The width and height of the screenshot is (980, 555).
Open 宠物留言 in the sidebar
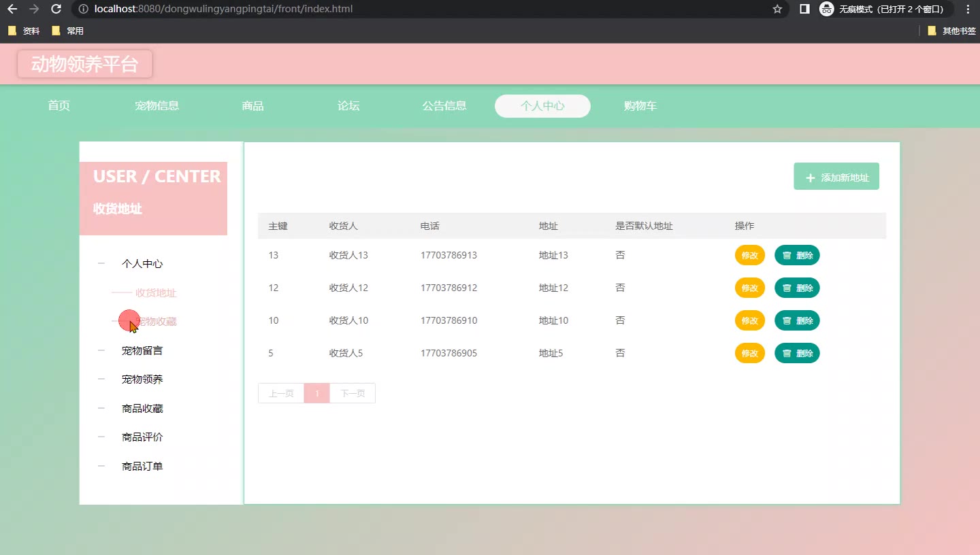point(142,351)
